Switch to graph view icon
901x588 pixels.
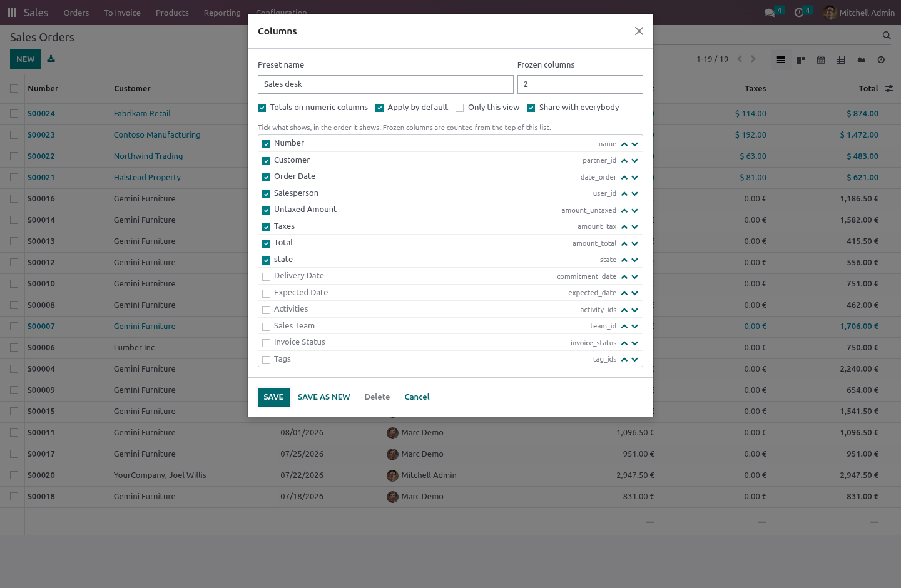[861, 59]
